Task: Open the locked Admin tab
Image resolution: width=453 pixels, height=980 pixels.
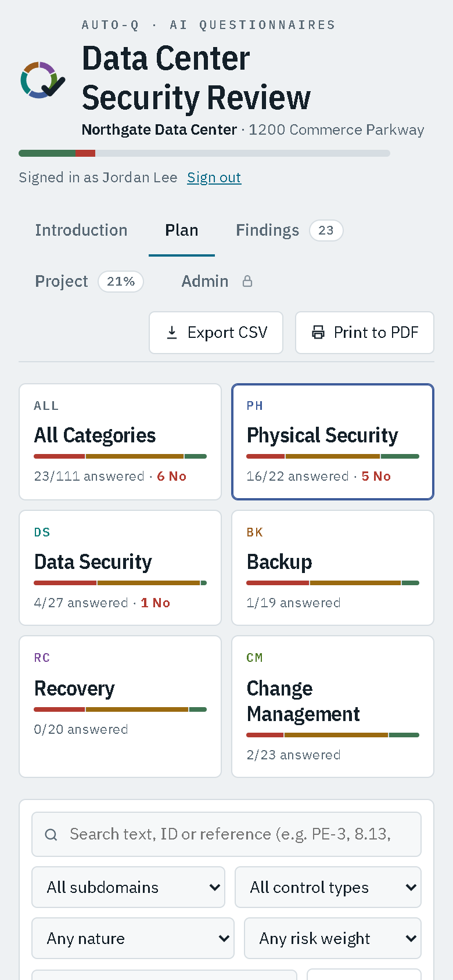Action: pyautogui.click(x=217, y=282)
